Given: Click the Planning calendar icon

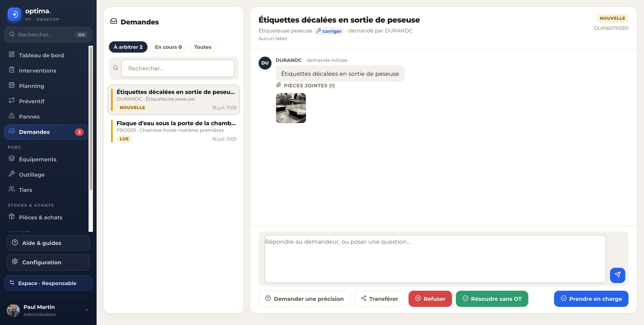Looking at the screenshot, I should (x=12, y=85).
